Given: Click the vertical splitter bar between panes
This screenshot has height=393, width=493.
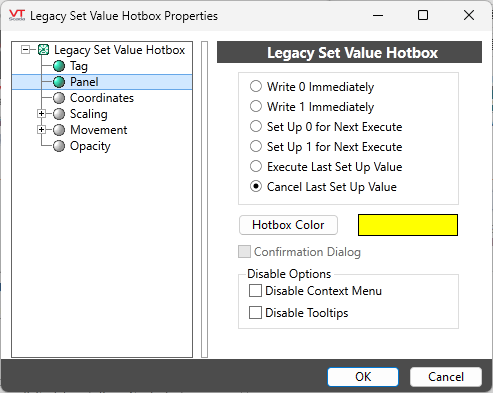Looking at the screenshot, I should coord(204,199).
